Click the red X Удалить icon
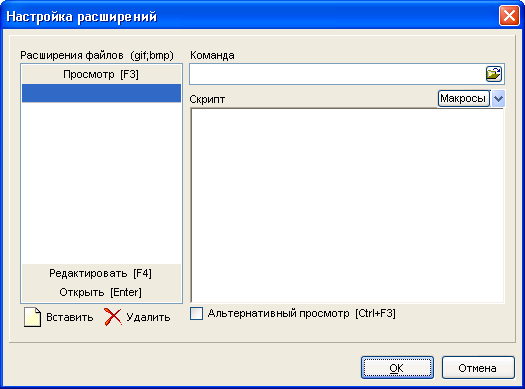The height and width of the screenshot is (389, 525). [113, 317]
